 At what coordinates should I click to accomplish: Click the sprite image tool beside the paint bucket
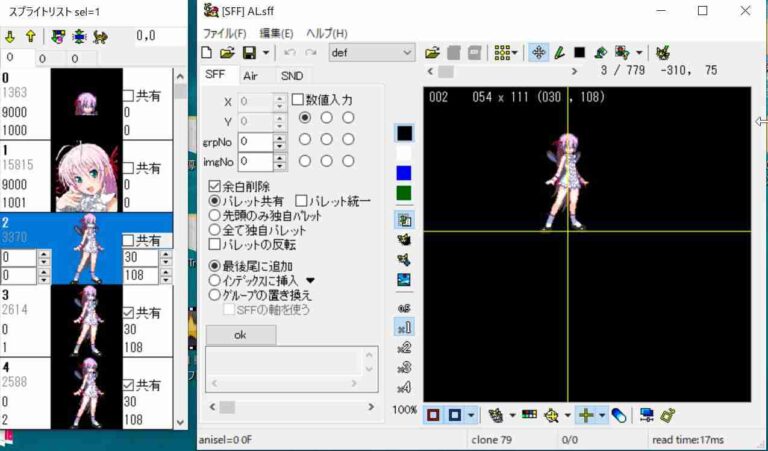pos(622,53)
